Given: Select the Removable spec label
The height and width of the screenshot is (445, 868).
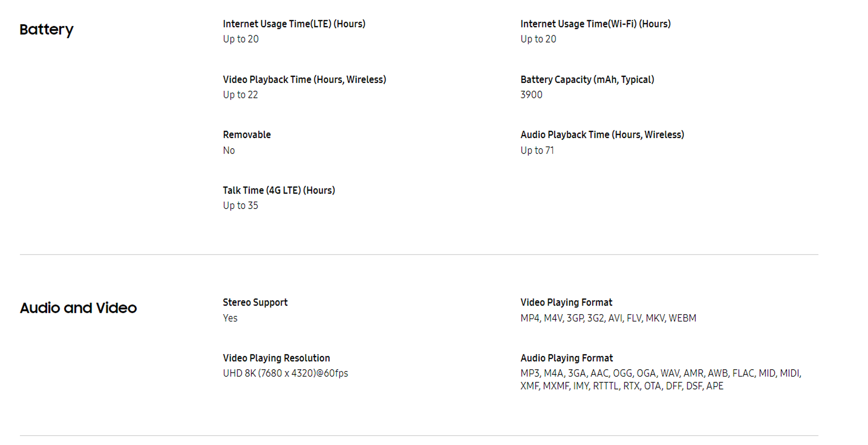Looking at the screenshot, I should (247, 135).
